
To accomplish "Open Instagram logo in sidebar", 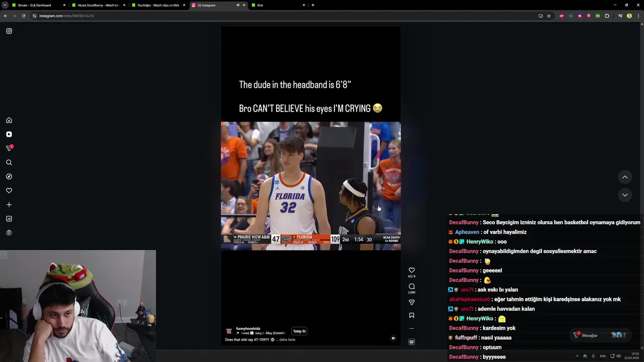I will pos(9,31).
